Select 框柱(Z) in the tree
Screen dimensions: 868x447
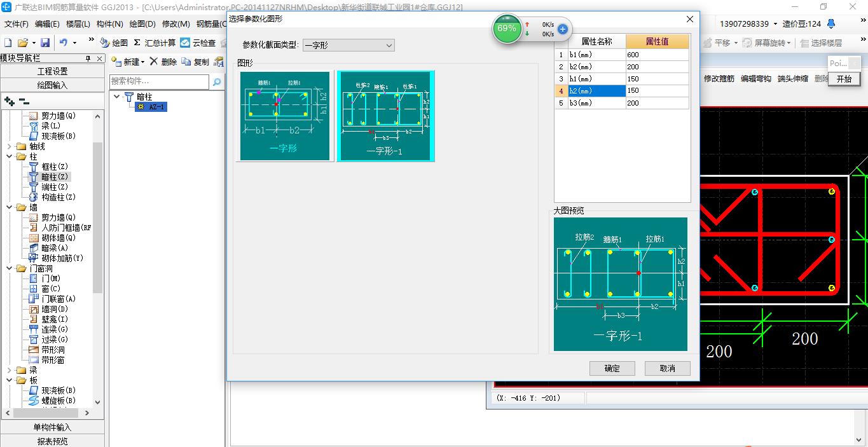pos(55,167)
